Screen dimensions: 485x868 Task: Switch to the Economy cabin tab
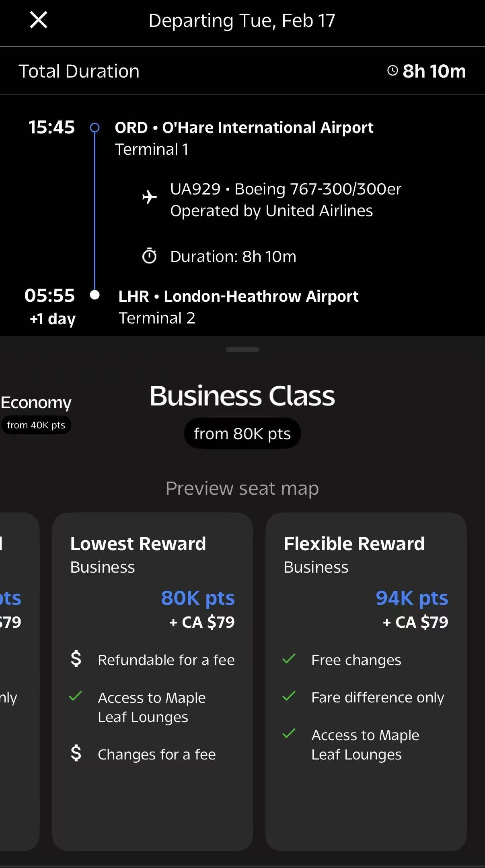tap(36, 403)
